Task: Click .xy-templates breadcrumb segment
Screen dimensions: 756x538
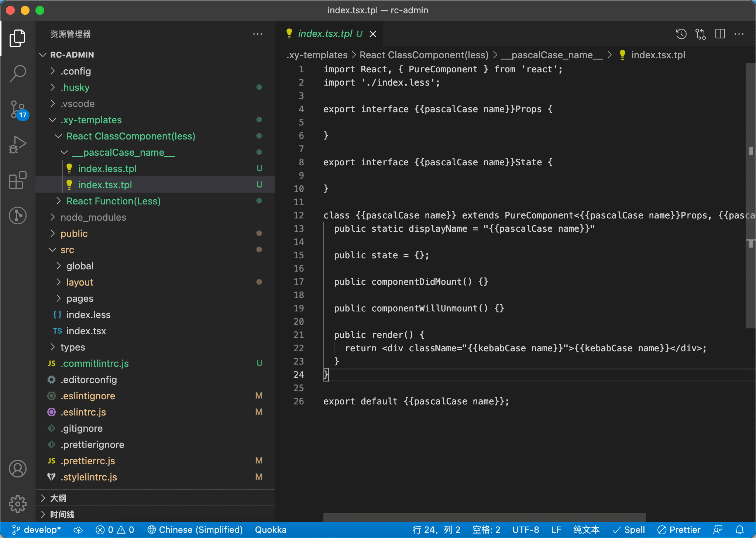Action: (317, 55)
